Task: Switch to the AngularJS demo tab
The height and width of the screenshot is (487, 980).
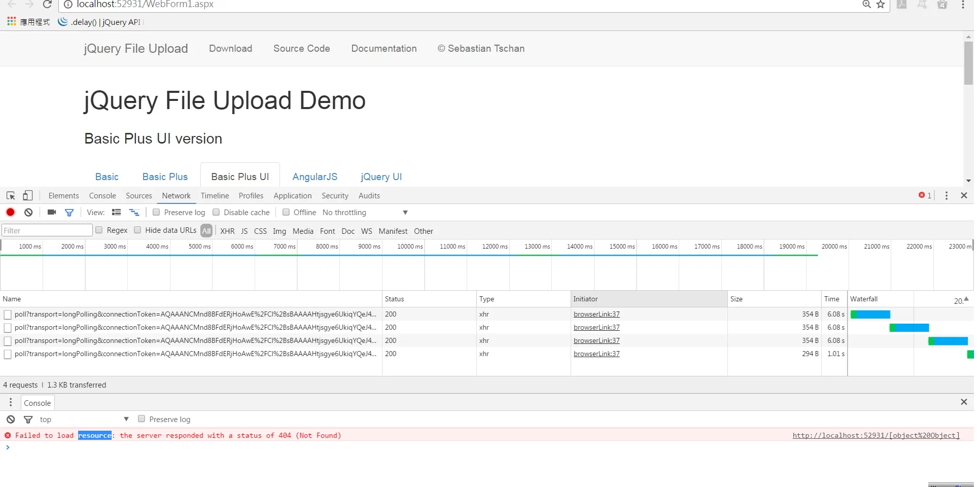Action: coord(315,177)
